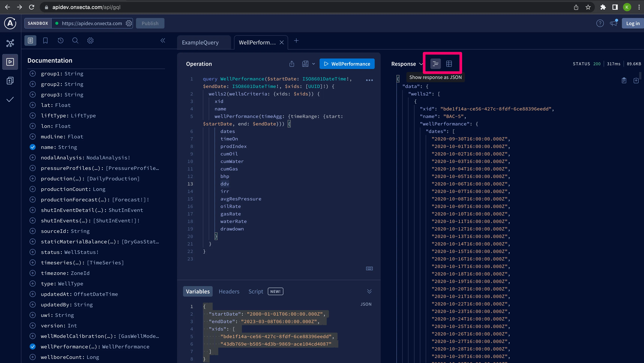
Task: Open keyboard shortcuts icon in editor
Action: [369, 268]
